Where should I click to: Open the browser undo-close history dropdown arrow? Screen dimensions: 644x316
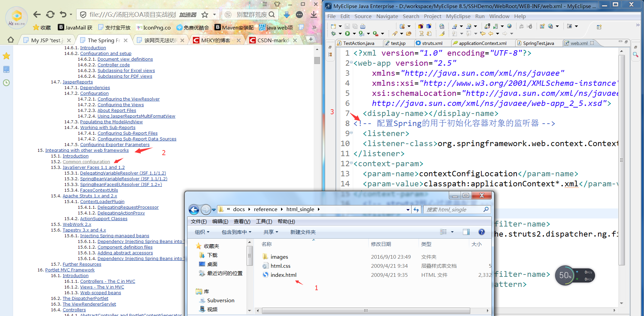point(71,14)
